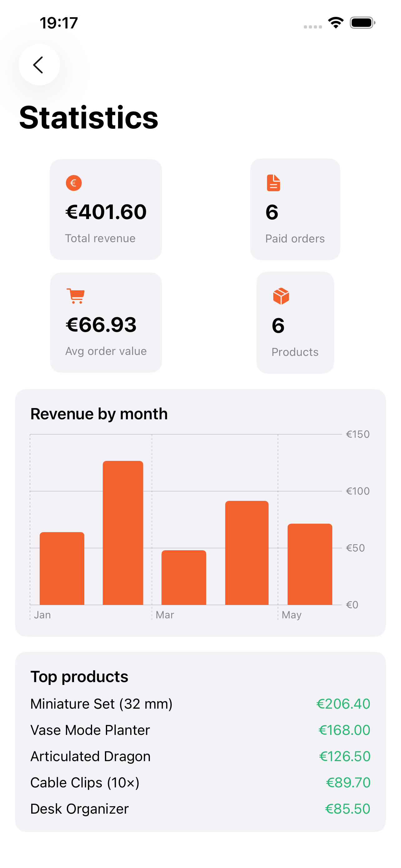Open Vase Mode Planter product row
Screen dimensions: 401x868
[200, 730]
